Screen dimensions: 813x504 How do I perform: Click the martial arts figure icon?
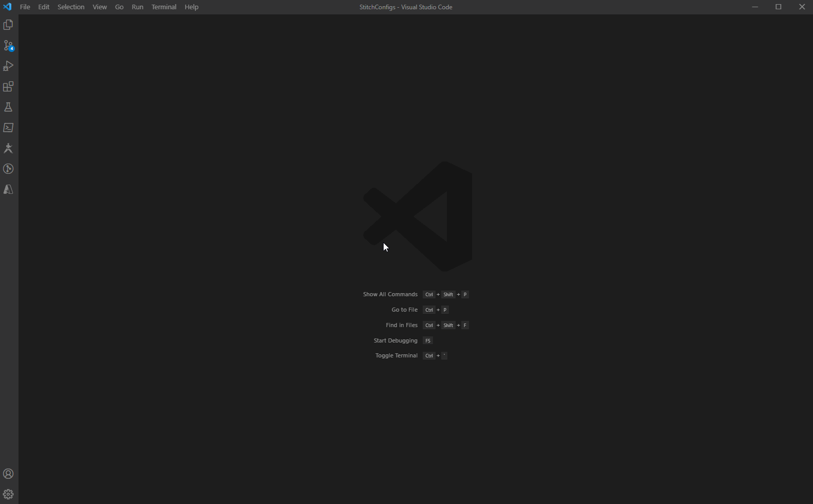(x=8, y=148)
